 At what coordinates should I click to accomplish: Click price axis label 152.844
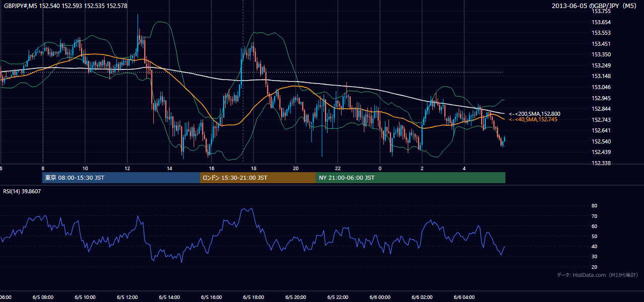[x=602, y=109]
